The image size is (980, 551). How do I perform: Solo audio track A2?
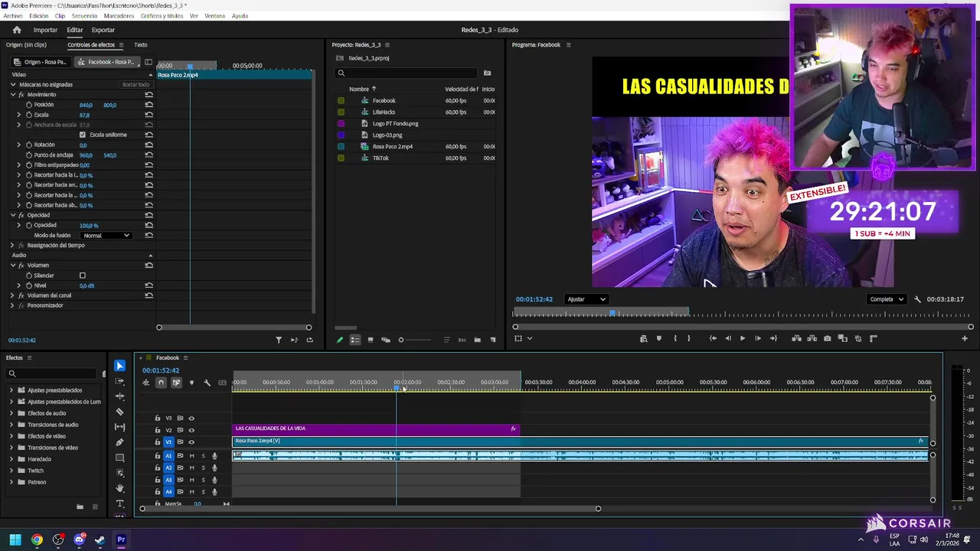coord(203,468)
